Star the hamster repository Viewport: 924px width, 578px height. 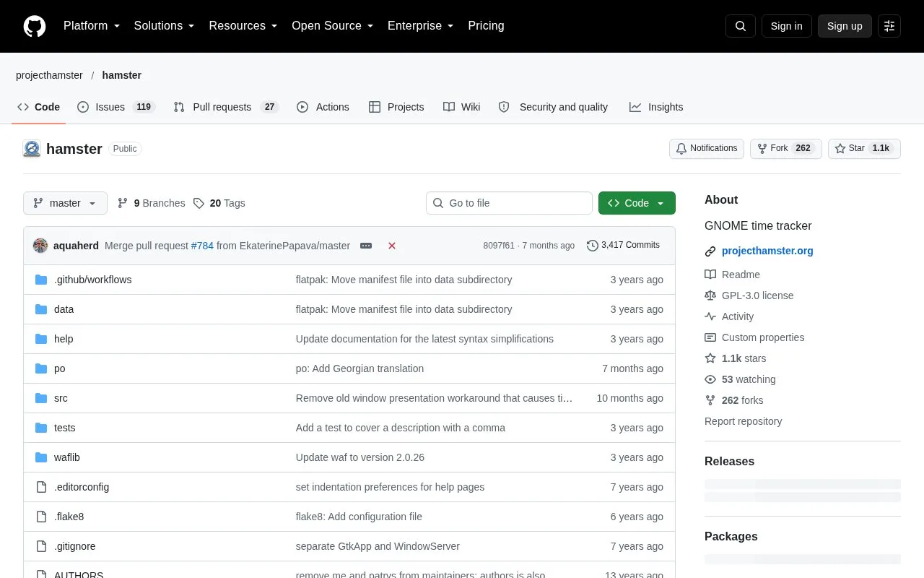pyautogui.click(x=864, y=149)
